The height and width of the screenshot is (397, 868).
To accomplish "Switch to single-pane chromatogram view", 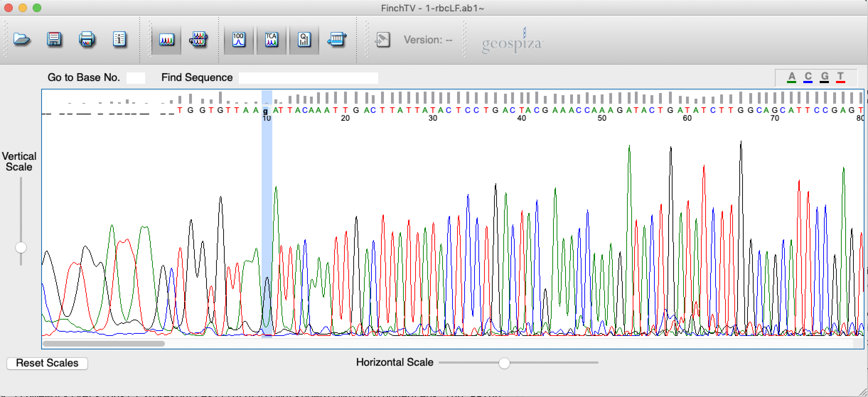I will (x=166, y=40).
